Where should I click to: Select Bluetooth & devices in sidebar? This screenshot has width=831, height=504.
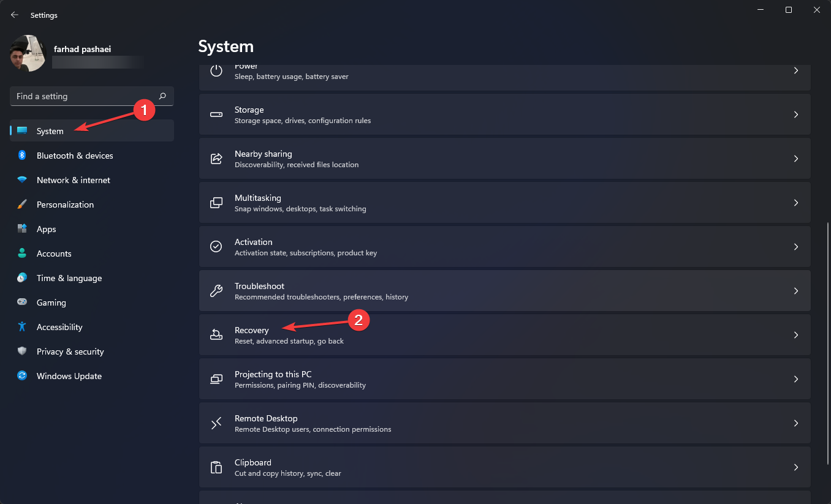(x=75, y=156)
